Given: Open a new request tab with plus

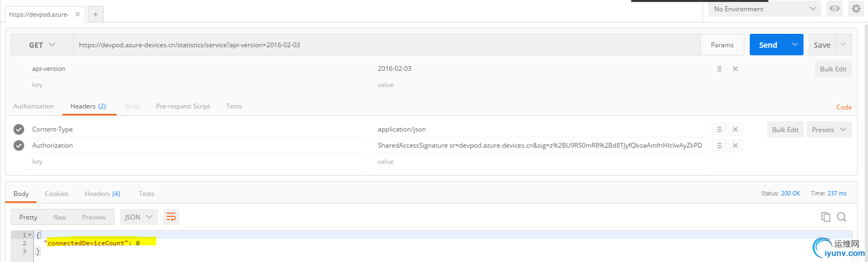Looking at the screenshot, I should (95, 14).
